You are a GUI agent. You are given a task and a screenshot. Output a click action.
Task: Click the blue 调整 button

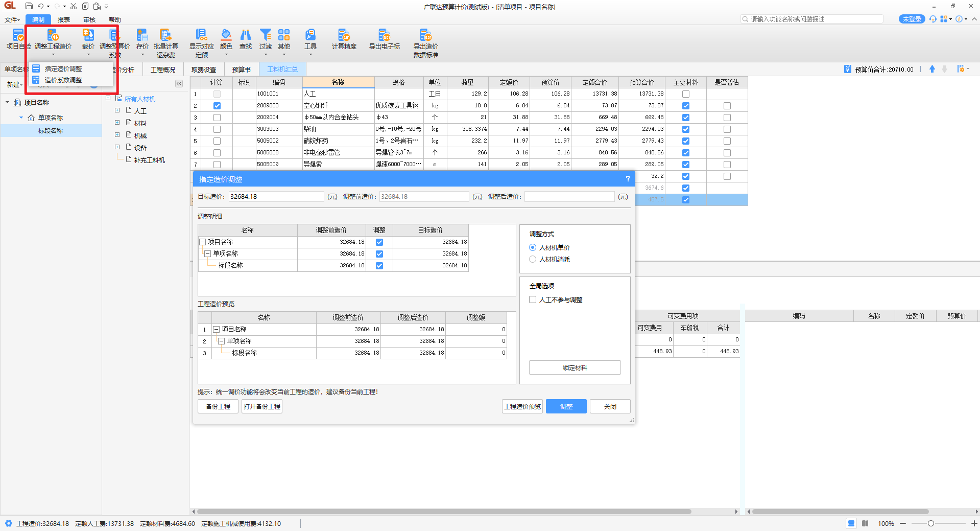[x=566, y=406]
